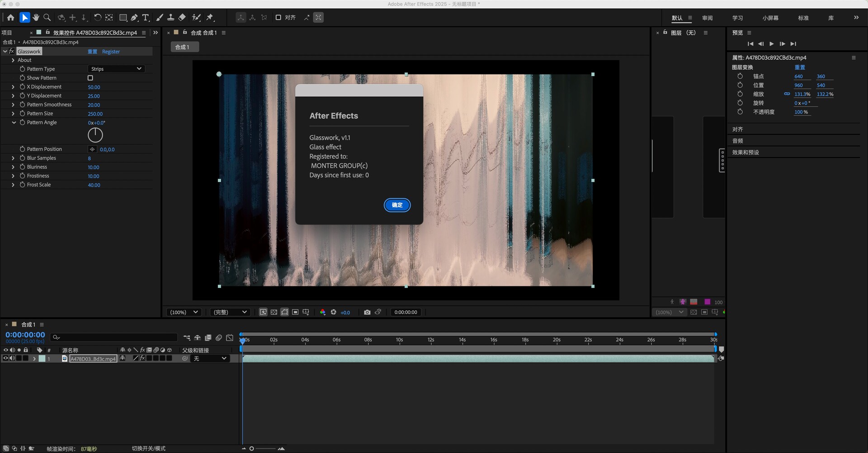Open the resolution (完整) dropdown
The image size is (868, 453).
(230, 312)
